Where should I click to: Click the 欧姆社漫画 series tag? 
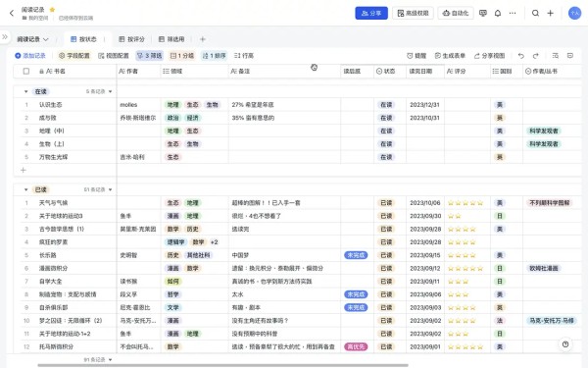pyautogui.click(x=544, y=268)
